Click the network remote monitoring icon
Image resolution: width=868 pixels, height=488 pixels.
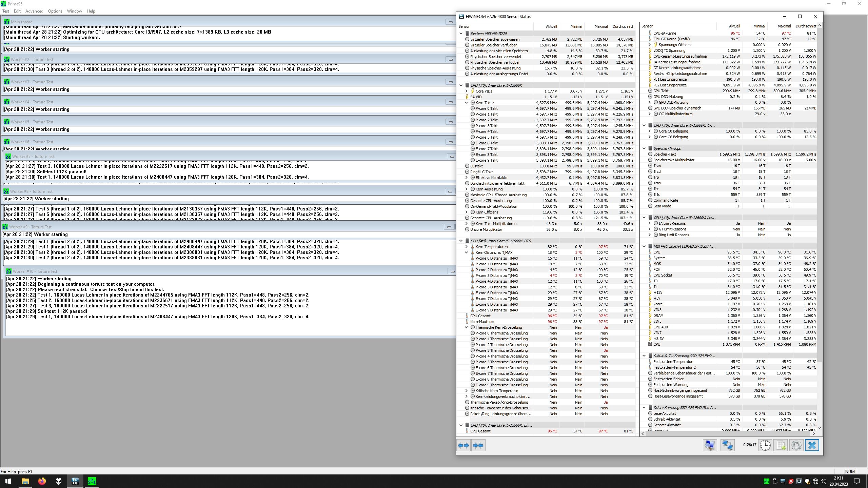pos(727,445)
